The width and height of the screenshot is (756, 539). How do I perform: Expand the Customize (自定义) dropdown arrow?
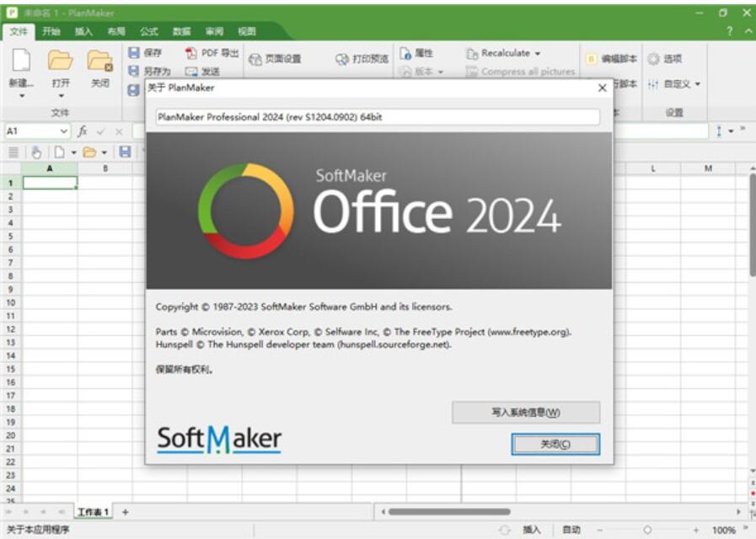698,84
